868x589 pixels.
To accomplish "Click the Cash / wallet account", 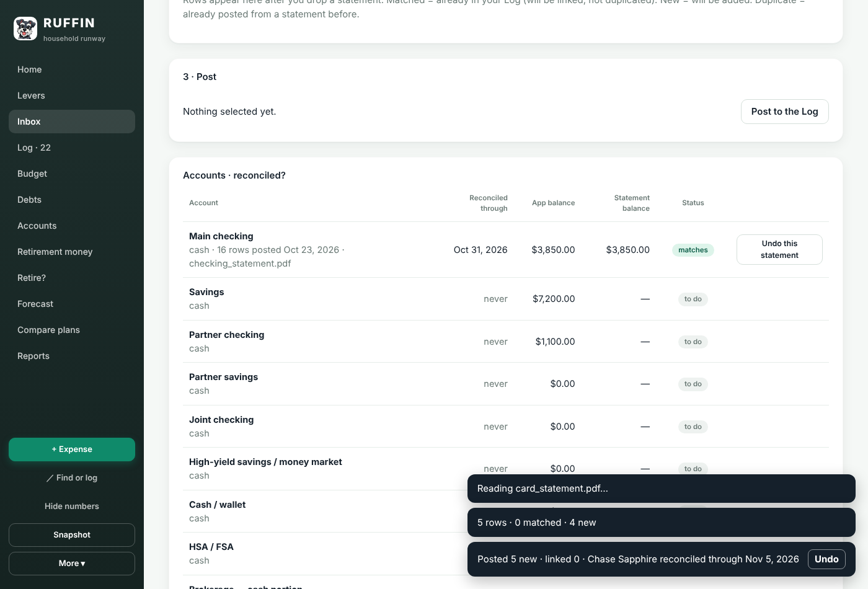I will coord(217,505).
